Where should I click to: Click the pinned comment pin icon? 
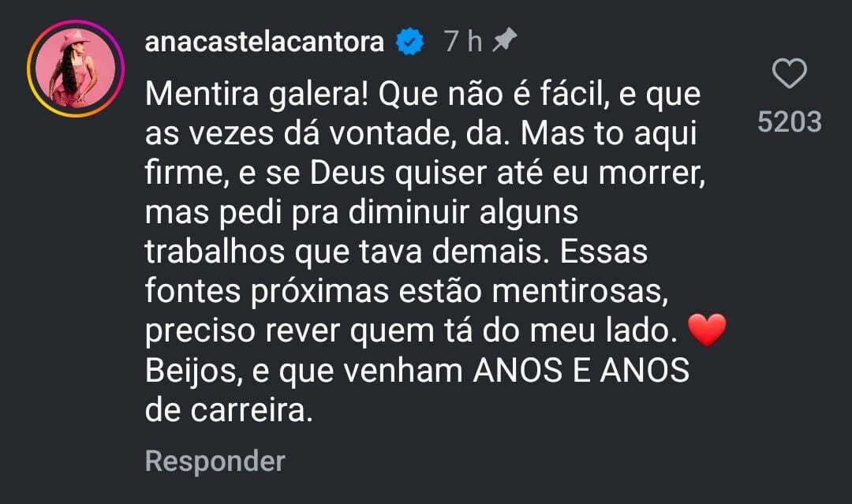click(504, 40)
